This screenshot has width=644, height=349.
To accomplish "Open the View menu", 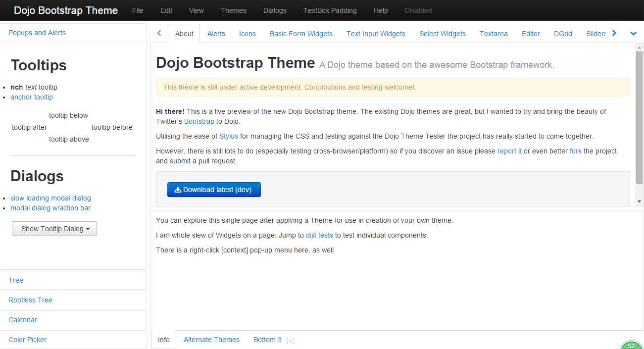I will [x=197, y=10].
